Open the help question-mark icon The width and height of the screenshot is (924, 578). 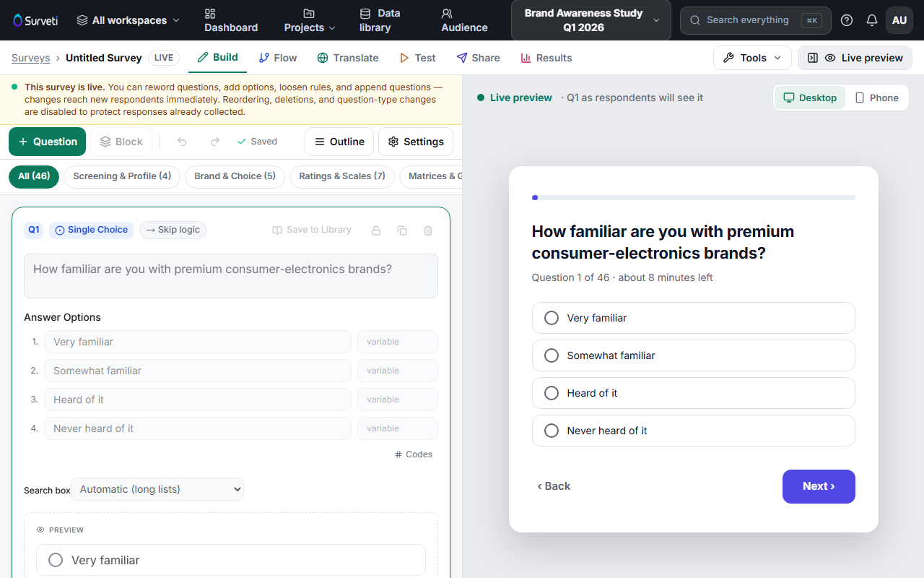point(847,20)
